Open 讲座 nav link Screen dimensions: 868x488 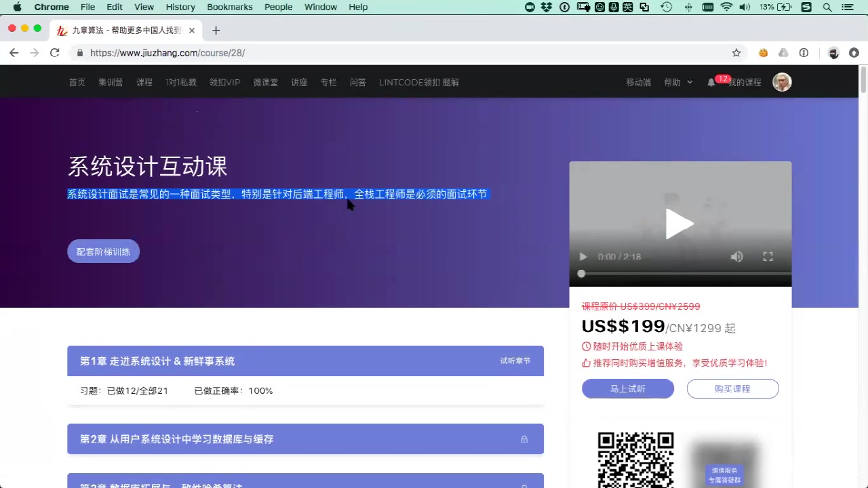point(299,82)
